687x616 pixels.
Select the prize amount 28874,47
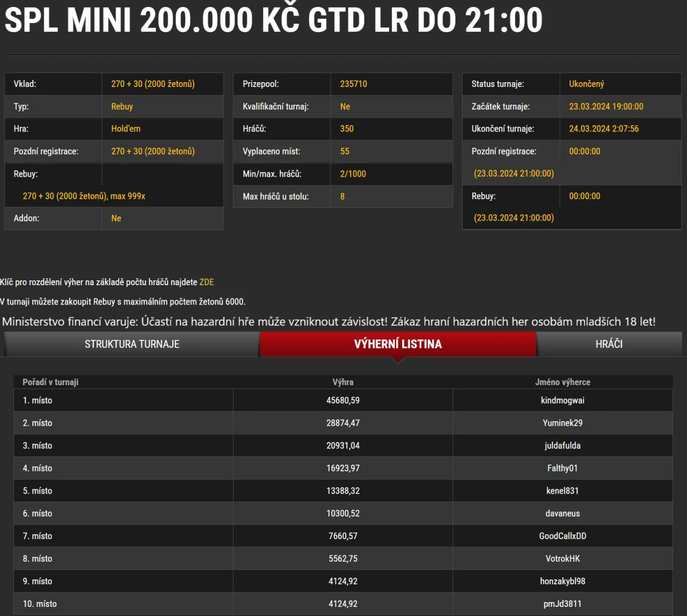[x=343, y=423]
